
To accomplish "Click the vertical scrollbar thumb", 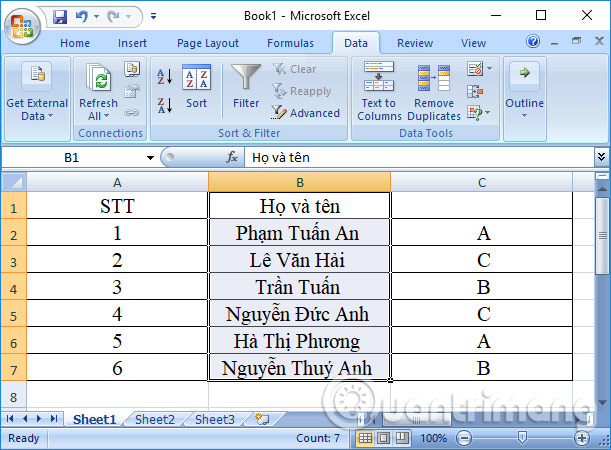I will click(x=602, y=235).
